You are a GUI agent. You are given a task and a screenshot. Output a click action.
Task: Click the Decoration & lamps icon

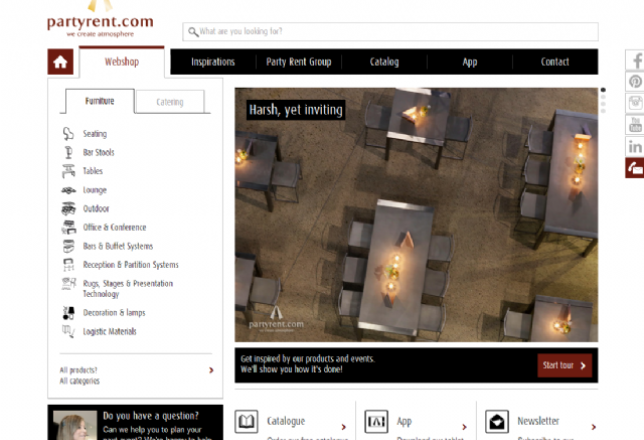click(x=68, y=313)
